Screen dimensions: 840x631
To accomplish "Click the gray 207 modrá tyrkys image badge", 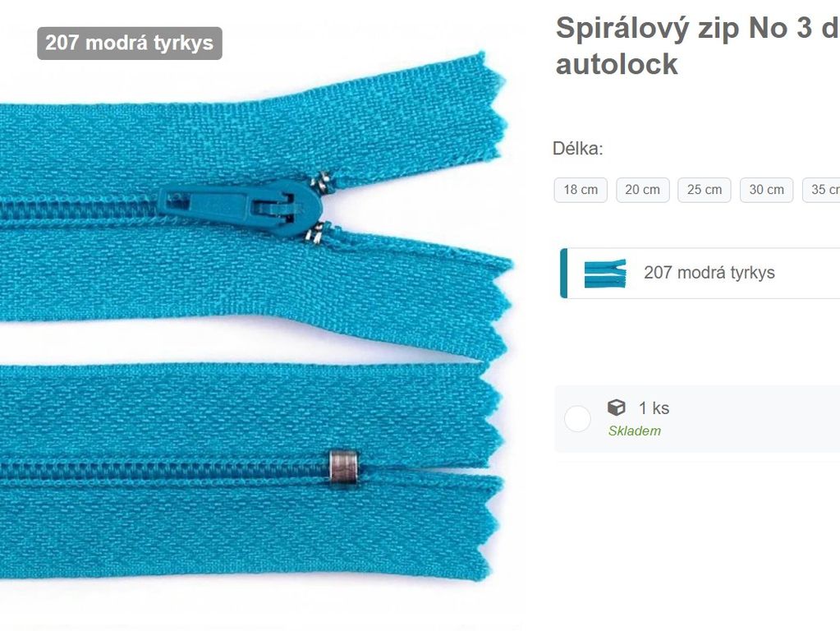I will click(130, 43).
